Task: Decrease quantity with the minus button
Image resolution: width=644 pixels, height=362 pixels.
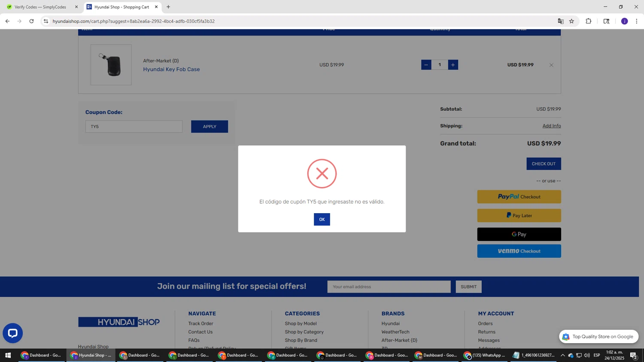Action: click(426, 65)
